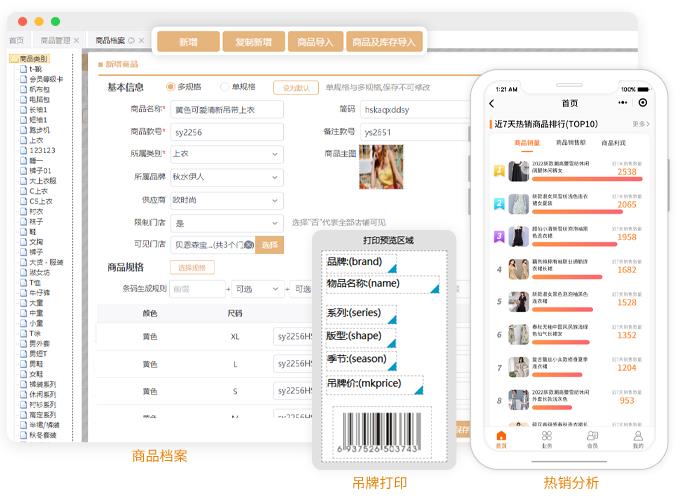Expand the 所属品牌 dropdown showing 秋水伊人
This screenshot has height=500, width=678.
pyautogui.click(x=226, y=177)
